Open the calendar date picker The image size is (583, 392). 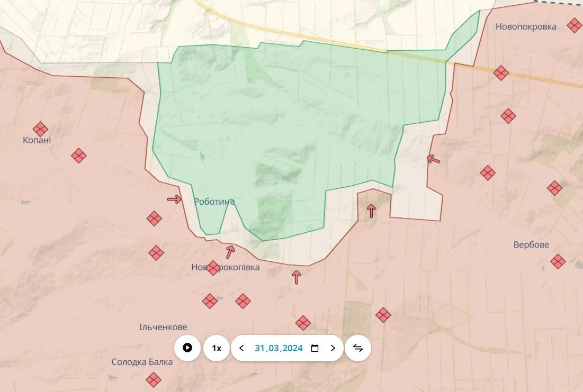(x=315, y=348)
